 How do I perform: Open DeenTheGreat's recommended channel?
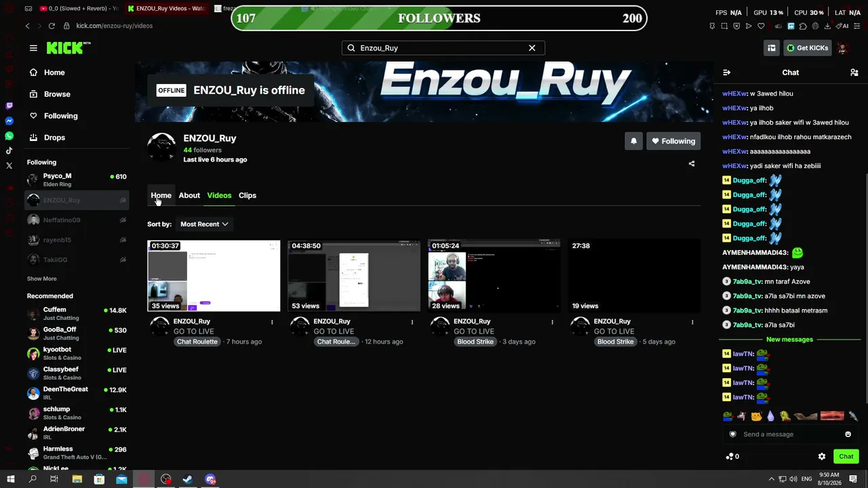click(x=77, y=393)
